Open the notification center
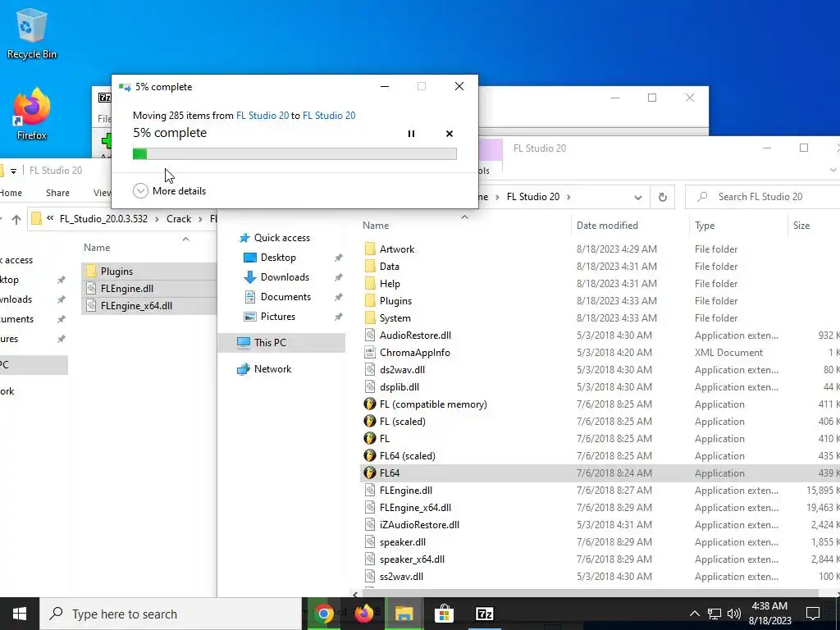This screenshot has width=840, height=630. (813, 614)
